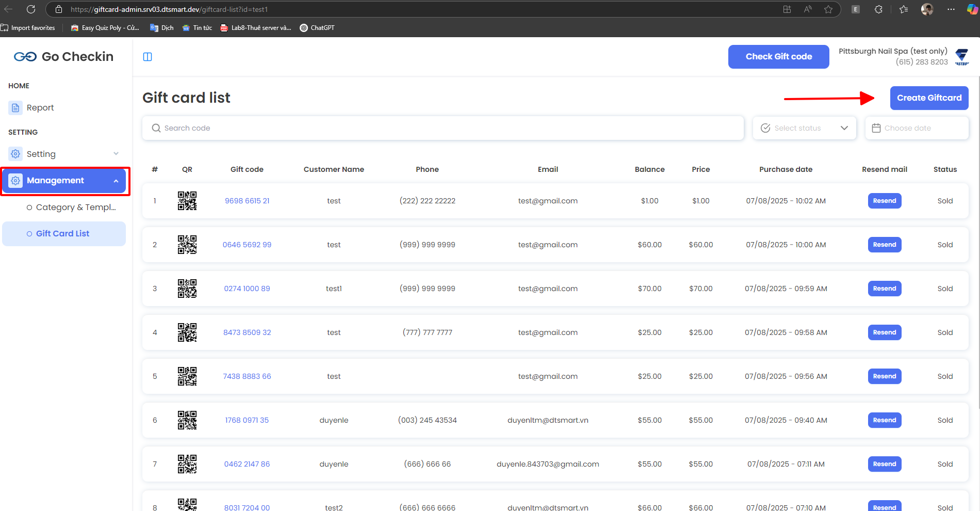The width and height of the screenshot is (980, 511).
Task: Expand the Setting menu in sidebar
Action: 64,154
